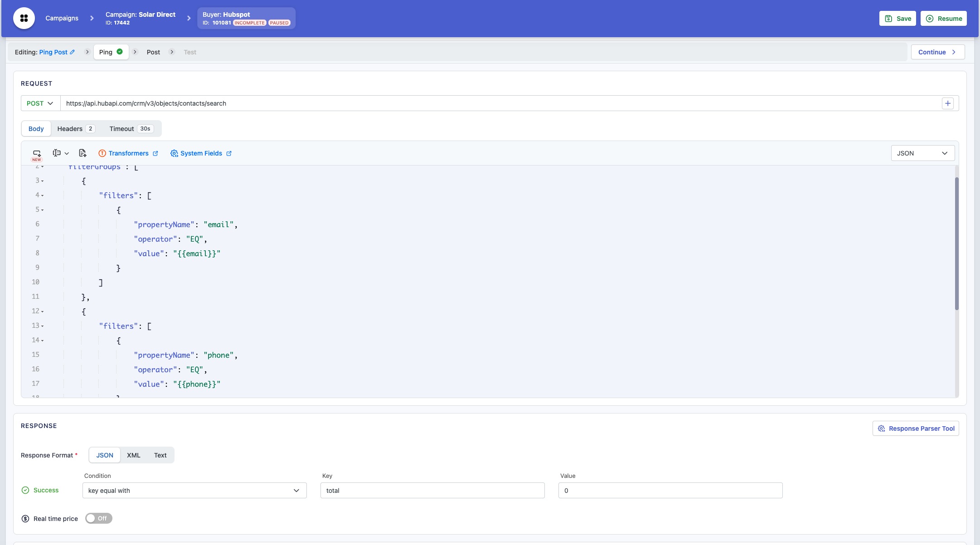Click the Continue button
The width and height of the screenshot is (980, 545).
click(937, 52)
